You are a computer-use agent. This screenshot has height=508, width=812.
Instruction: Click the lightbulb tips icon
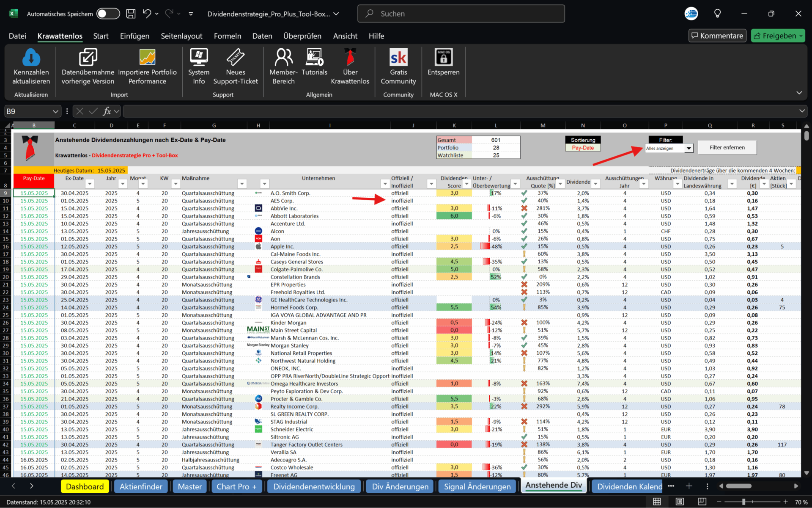[x=717, y=14]
